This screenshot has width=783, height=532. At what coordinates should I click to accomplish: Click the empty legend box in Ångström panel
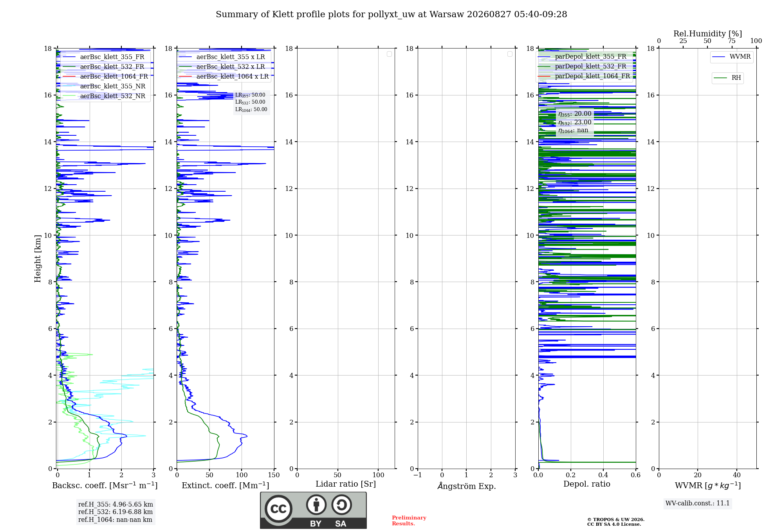coord(510,54)
